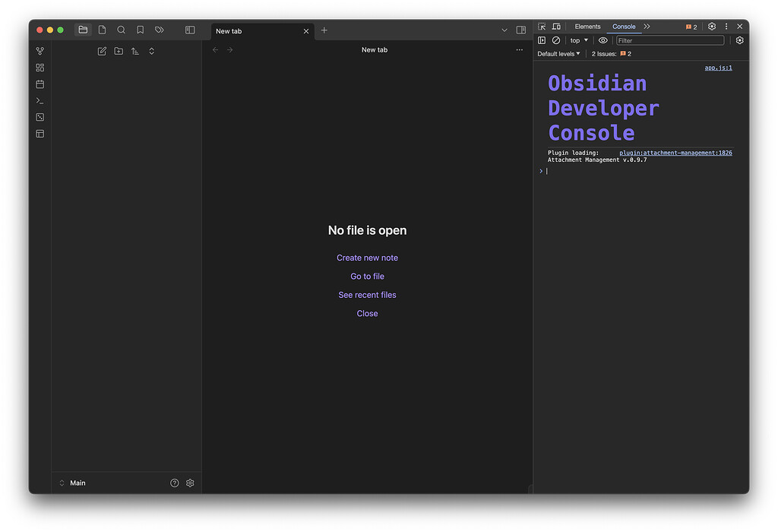Open a random note with the dice icon
Screen dimensions: 778x532
pos(39,117)
